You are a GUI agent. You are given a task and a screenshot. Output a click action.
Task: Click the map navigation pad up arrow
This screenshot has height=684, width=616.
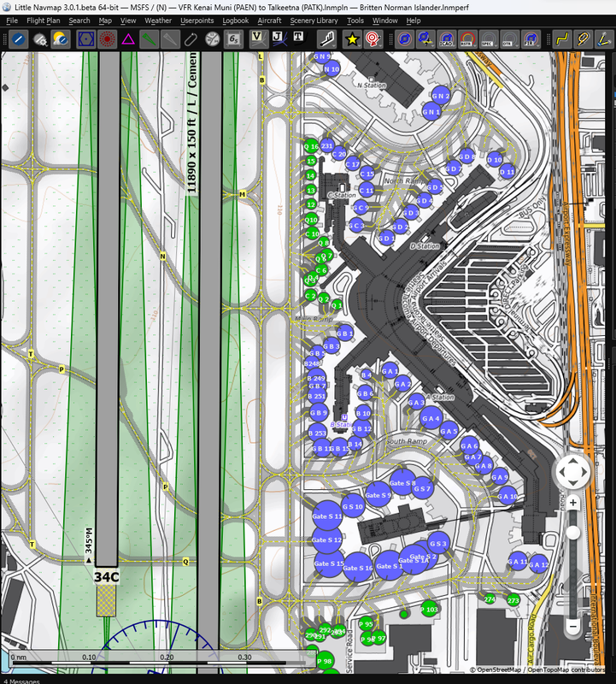point(572,461)
